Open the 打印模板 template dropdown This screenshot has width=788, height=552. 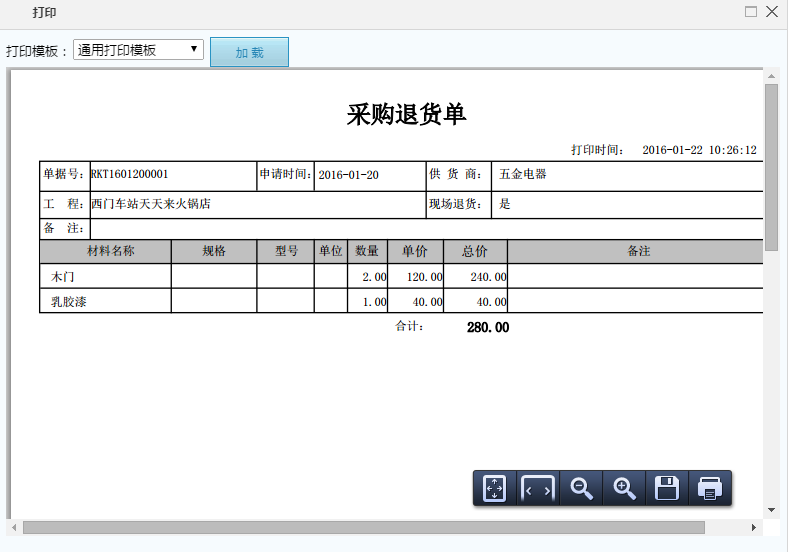(138, 50)
